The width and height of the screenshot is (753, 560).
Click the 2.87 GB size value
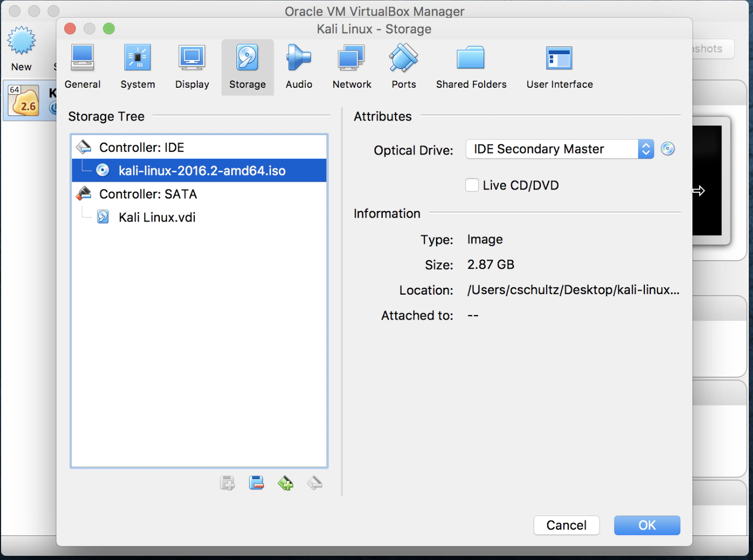pyautogui.click(x=491, y=265)
